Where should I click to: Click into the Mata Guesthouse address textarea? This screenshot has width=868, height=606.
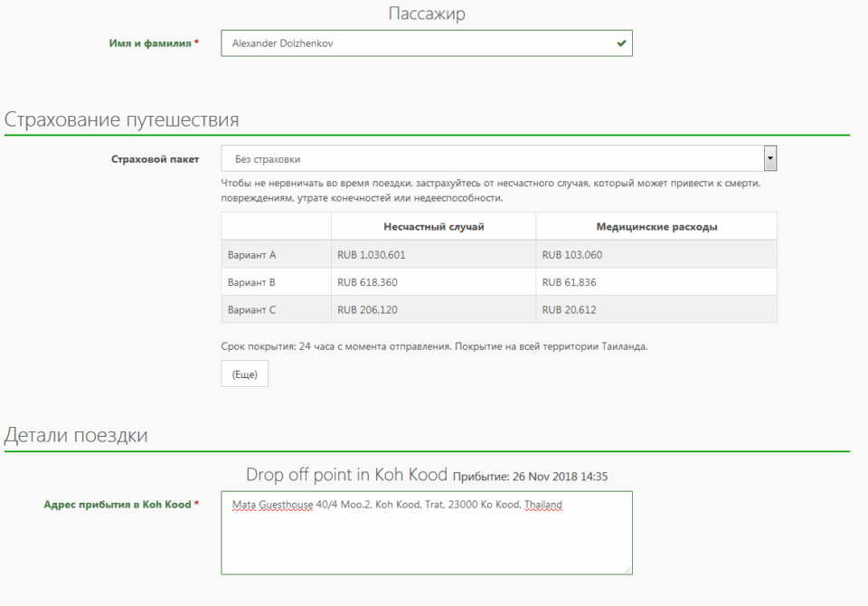[426, 533]
